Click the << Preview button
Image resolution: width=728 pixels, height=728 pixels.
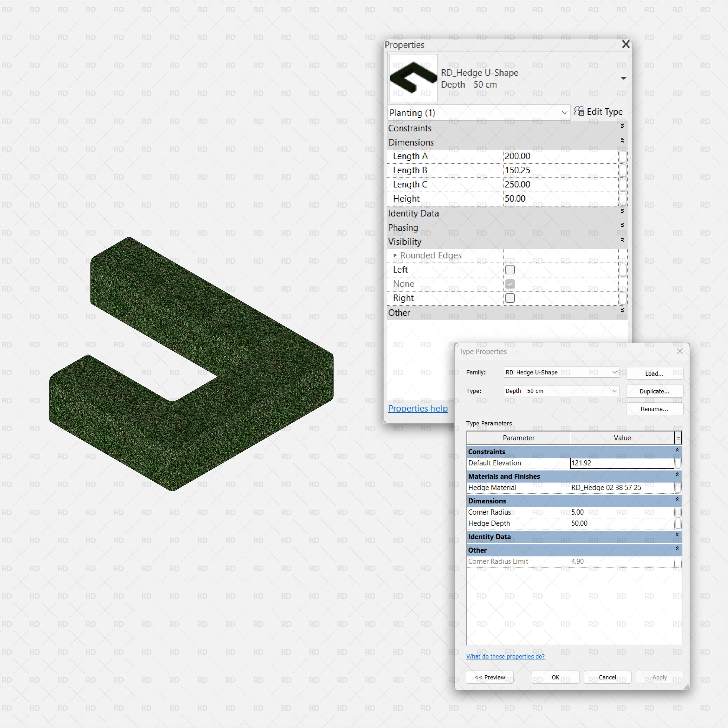(x=490, y=677)
